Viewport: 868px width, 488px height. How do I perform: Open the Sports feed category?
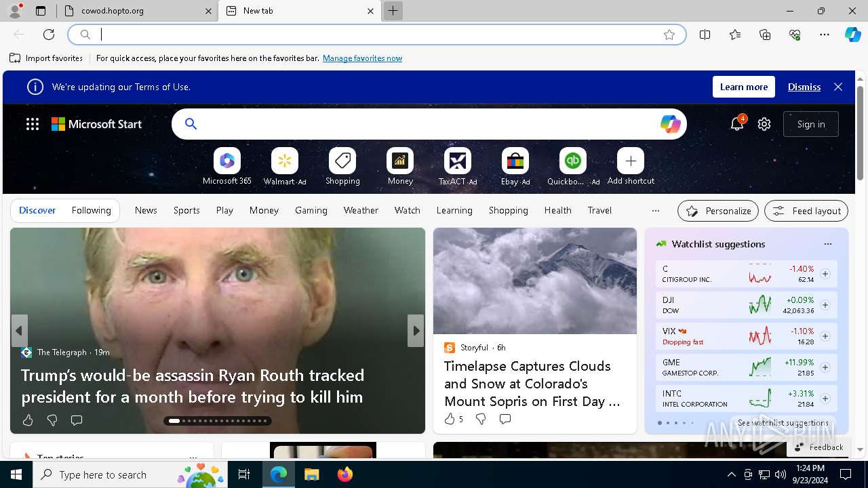click(x=186, y=210)
